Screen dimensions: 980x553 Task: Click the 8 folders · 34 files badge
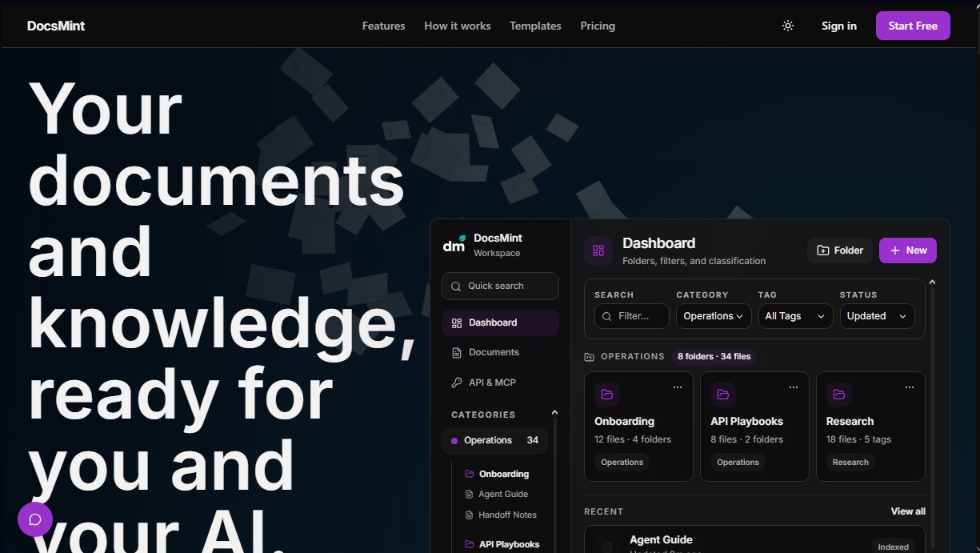[714, 357]
